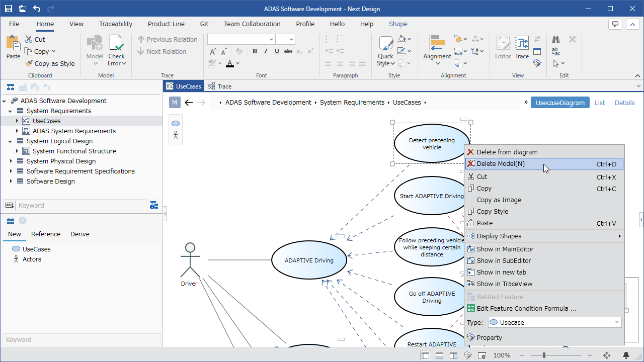This screenshot has height=362, width=644.
Task: Click the save icon in title bar
Action: point(9,9)
